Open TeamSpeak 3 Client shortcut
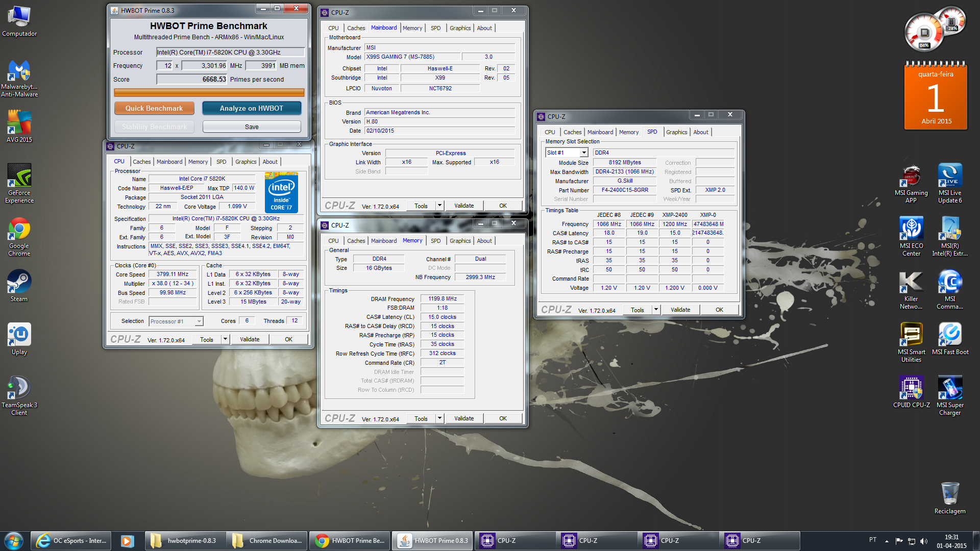This screenshot has height=551, width=980. click(19, 396)
